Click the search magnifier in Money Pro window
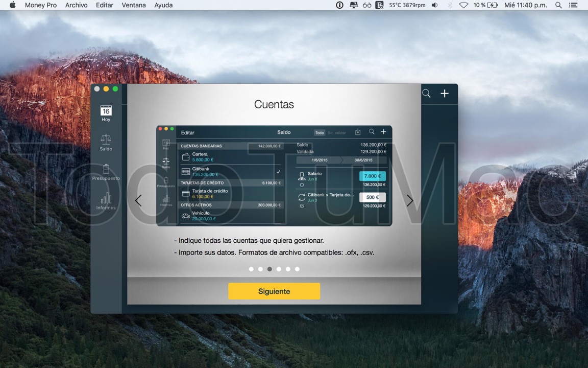Screen dimensions: 588x368 [426, 93]
